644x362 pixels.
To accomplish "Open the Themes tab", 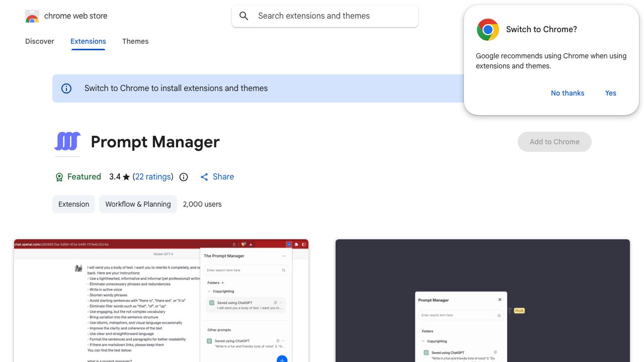I will point(135,41).
